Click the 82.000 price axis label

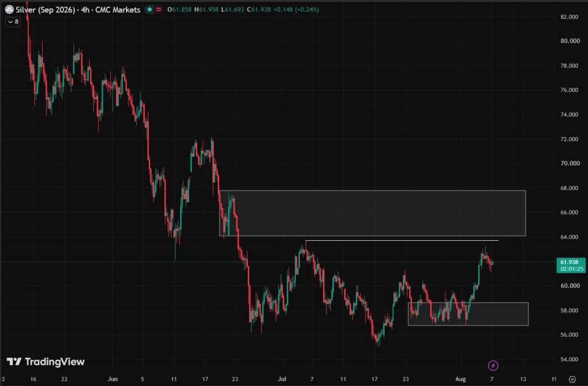[x=570, y=17]
